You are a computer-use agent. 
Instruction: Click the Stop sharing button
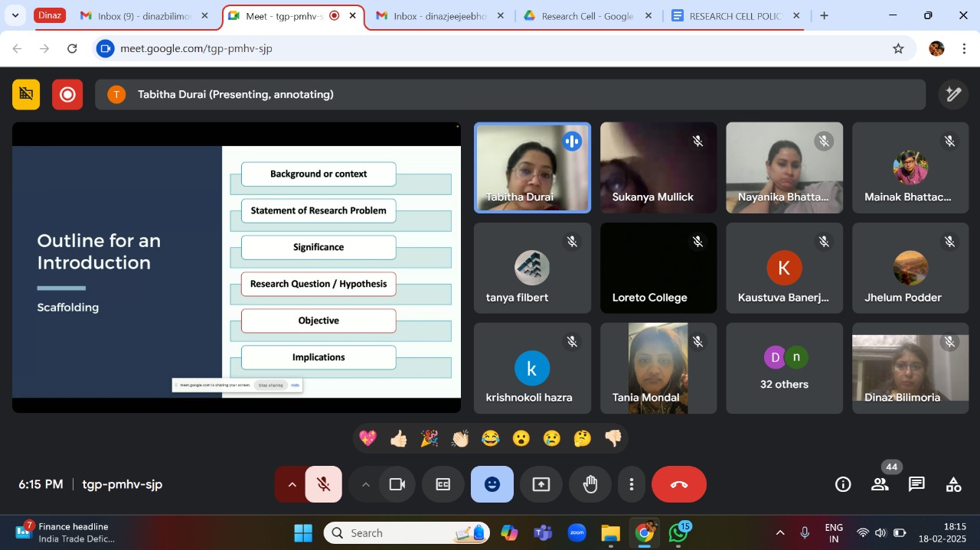coord(270,386)
